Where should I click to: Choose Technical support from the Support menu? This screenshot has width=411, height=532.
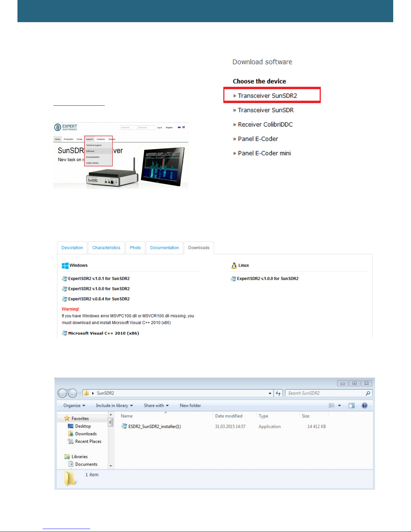(94, 145)
